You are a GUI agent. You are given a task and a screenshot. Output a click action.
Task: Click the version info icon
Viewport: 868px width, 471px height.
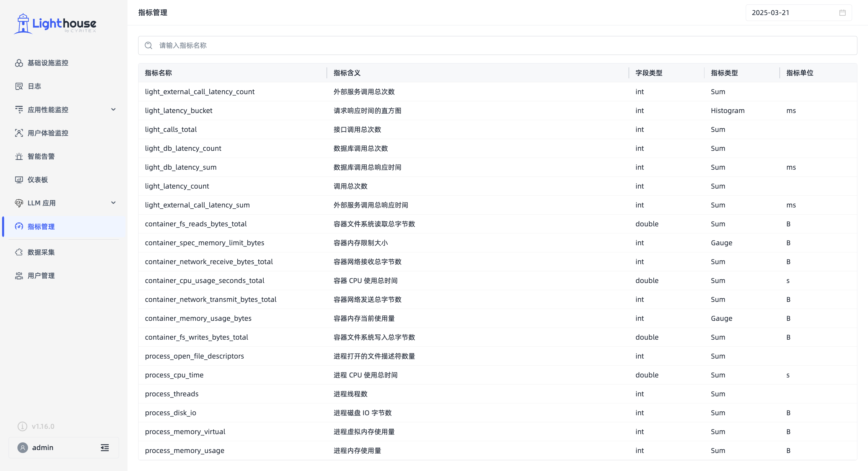[x=22, y=426]
